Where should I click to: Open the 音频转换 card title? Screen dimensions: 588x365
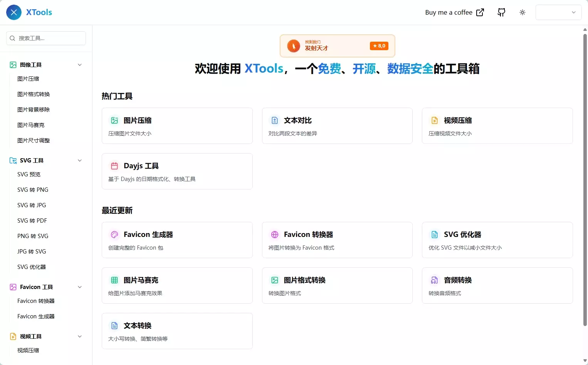(458, 280)
